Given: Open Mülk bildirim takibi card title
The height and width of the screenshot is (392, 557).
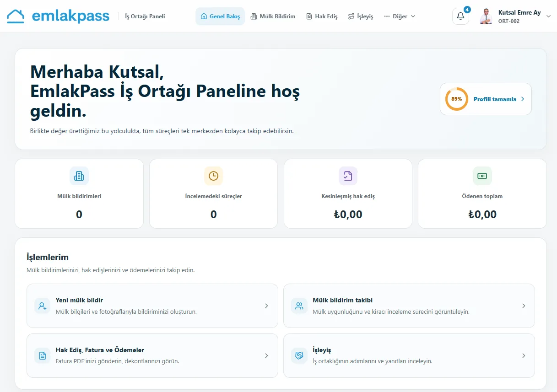Looking at the screenshot, I should [342, 301].
